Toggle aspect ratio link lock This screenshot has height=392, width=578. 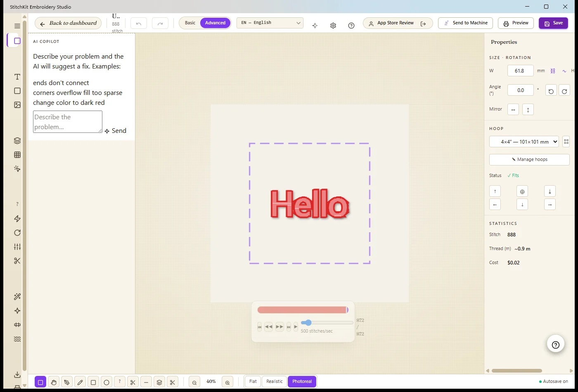pyautogui.click(x=553, y=71)
